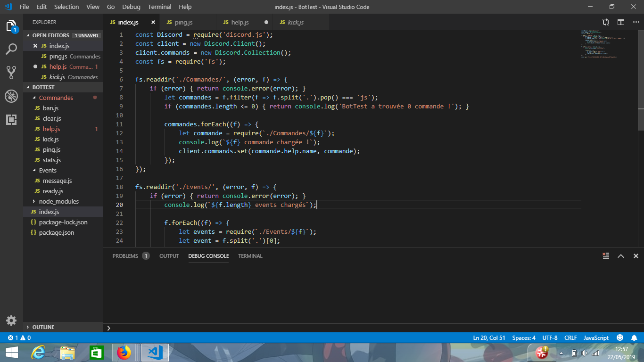This screenshot has width=644, height=362.
Task: Click the Ln 20, Col 51 status item
Action: (x=489, y=338)
